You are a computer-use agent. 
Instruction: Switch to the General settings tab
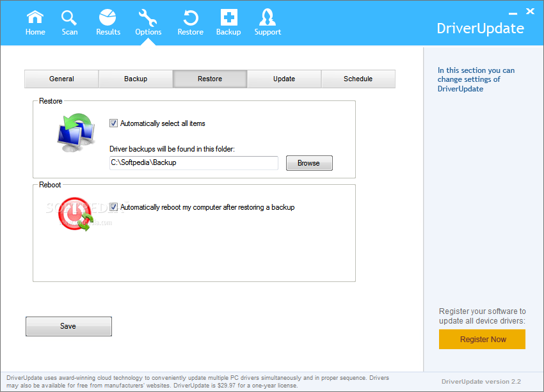(61, 79)
